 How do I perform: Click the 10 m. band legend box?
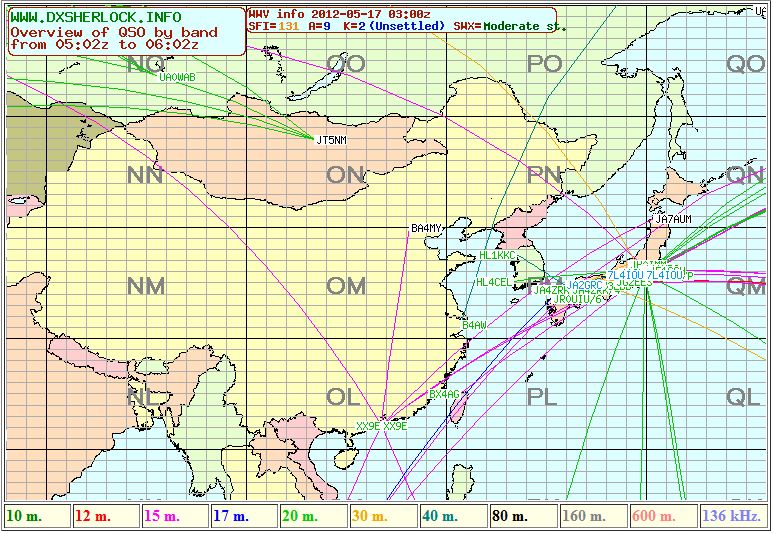(x=36, y=516)
